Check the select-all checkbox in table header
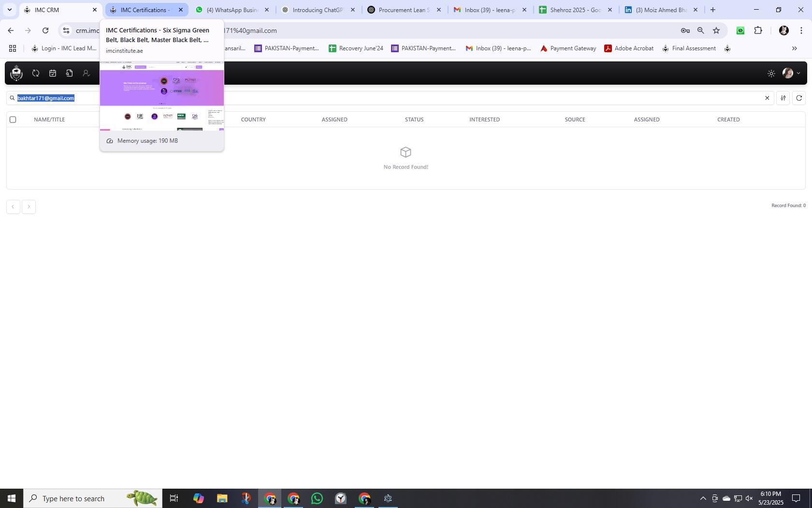Image resolution: width=812 pixels, height=508 pixels. point(13,120)
